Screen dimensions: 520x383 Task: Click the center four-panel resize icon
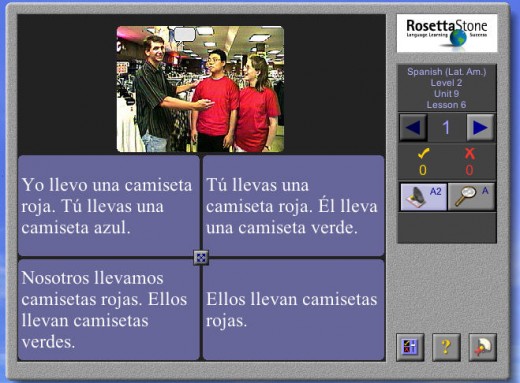tap(201, 258)
